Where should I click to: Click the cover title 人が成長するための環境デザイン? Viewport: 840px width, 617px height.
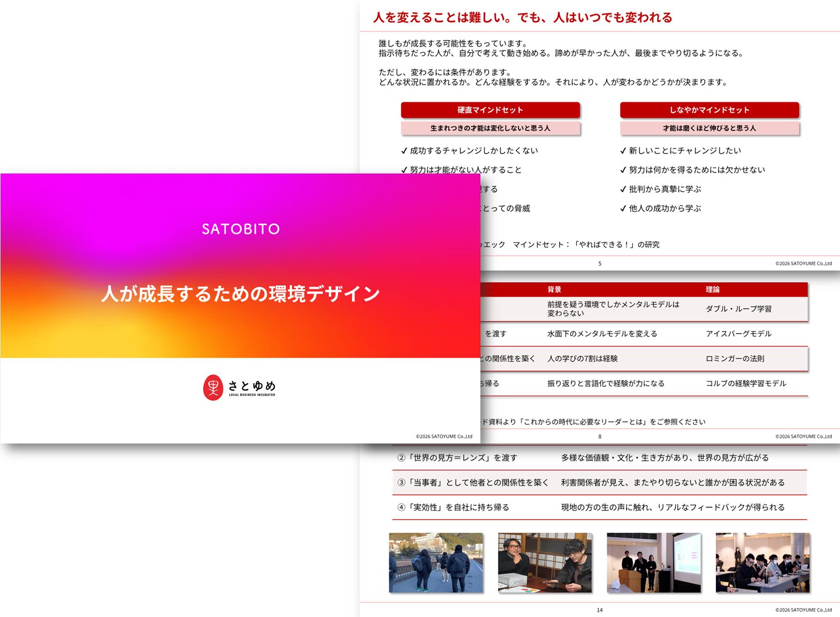[240, 293]
